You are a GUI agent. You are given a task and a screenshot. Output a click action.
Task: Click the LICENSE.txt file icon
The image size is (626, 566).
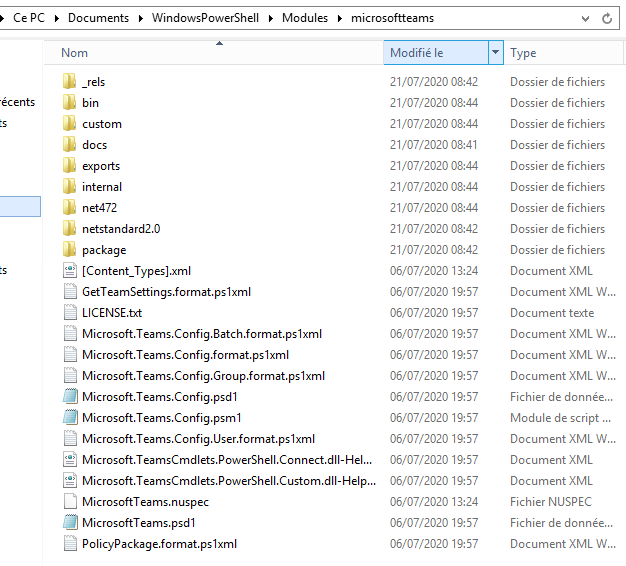point(70,313)
